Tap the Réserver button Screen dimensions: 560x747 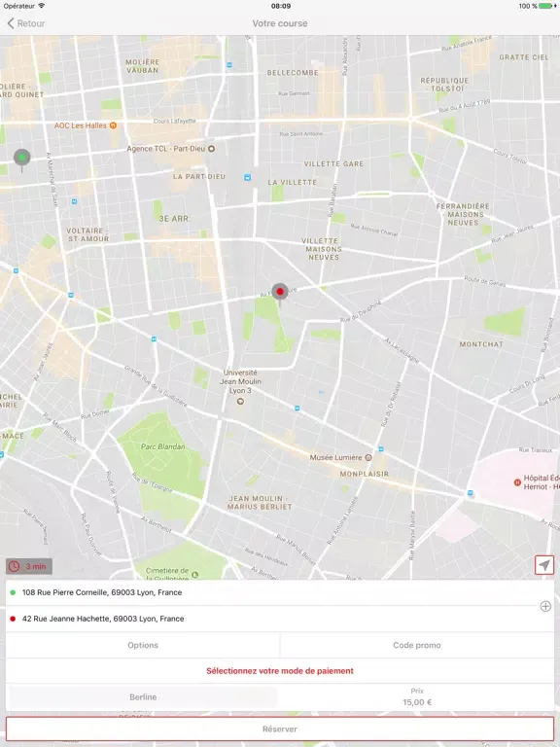coord(280,729)
